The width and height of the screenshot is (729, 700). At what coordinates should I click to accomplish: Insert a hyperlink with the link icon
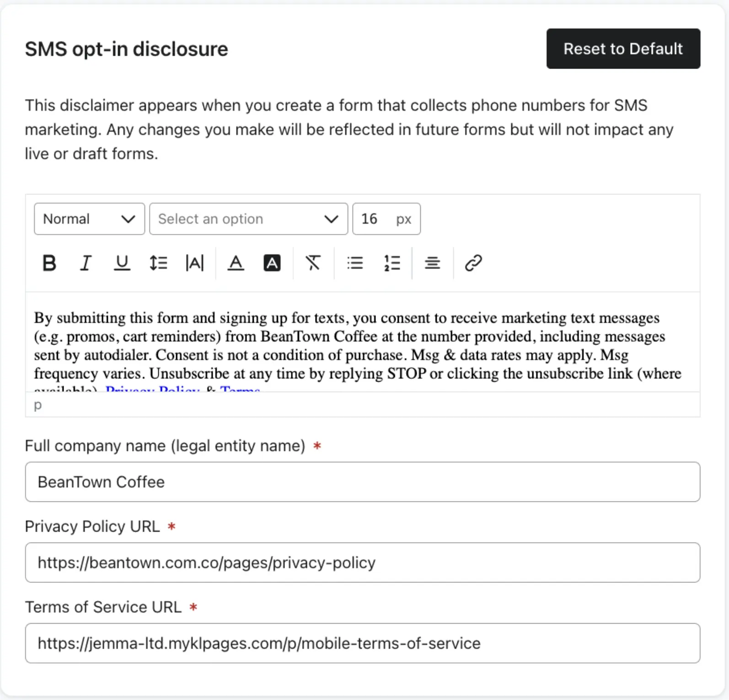pyautogui.click(x=473, y=263)
